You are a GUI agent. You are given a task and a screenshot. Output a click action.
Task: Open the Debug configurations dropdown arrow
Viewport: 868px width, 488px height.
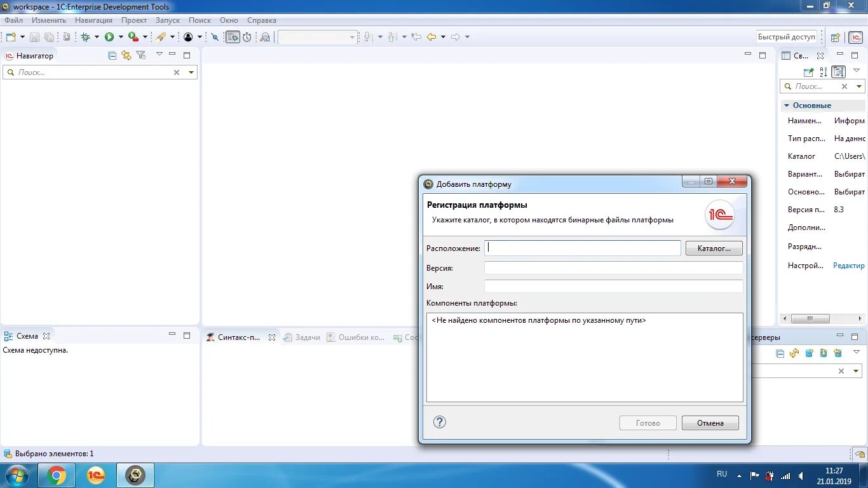(x=97, y=37)
